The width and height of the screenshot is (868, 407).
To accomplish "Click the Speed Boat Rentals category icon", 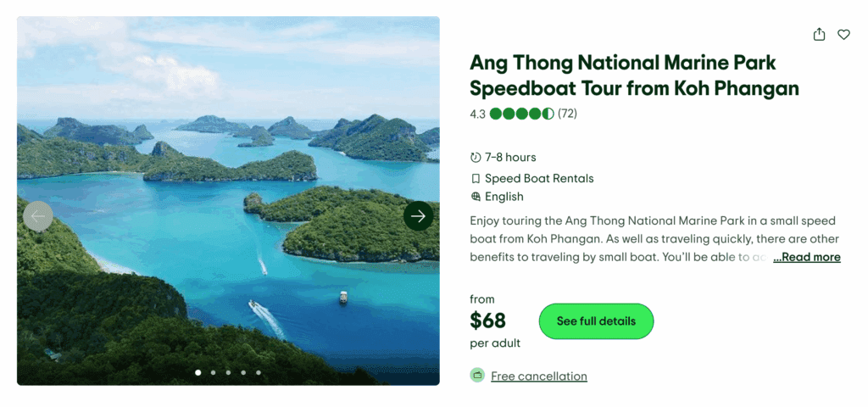I will 476,179.
